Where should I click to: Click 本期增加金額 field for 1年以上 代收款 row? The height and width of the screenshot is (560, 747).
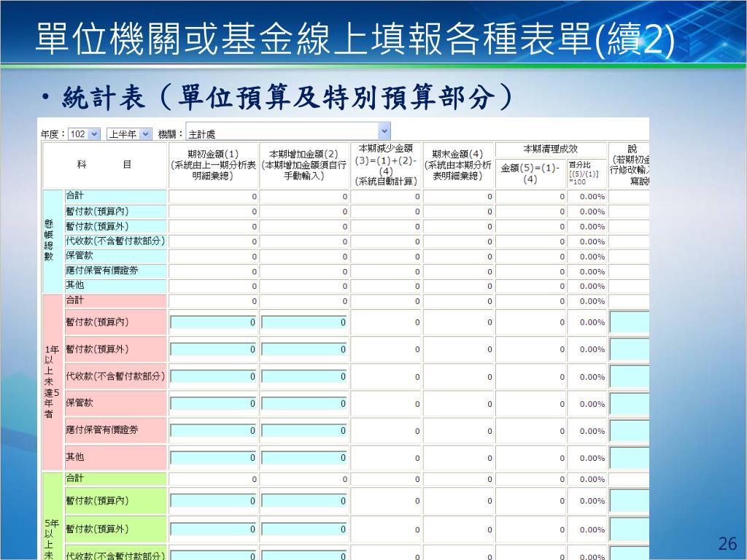(304, 377)
